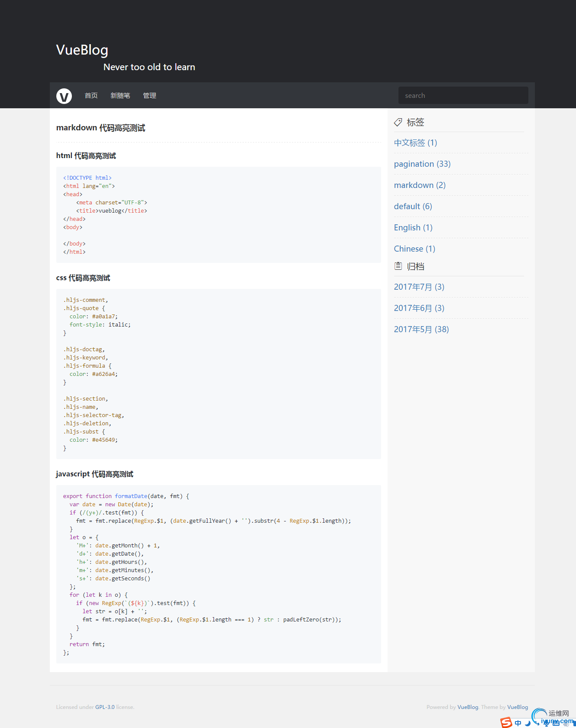Click the VueBlog site title
Screen dimensions: 576x728
(x=82, y=50)
